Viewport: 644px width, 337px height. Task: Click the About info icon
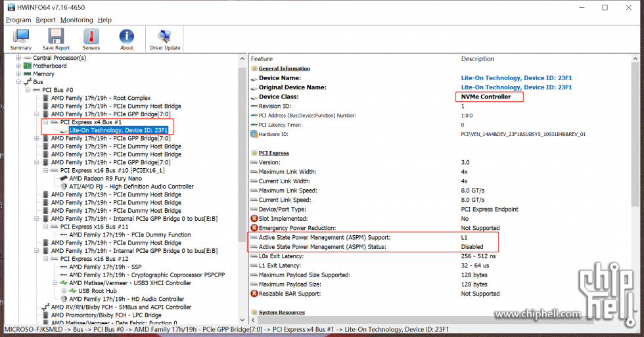tap(126, 39)
